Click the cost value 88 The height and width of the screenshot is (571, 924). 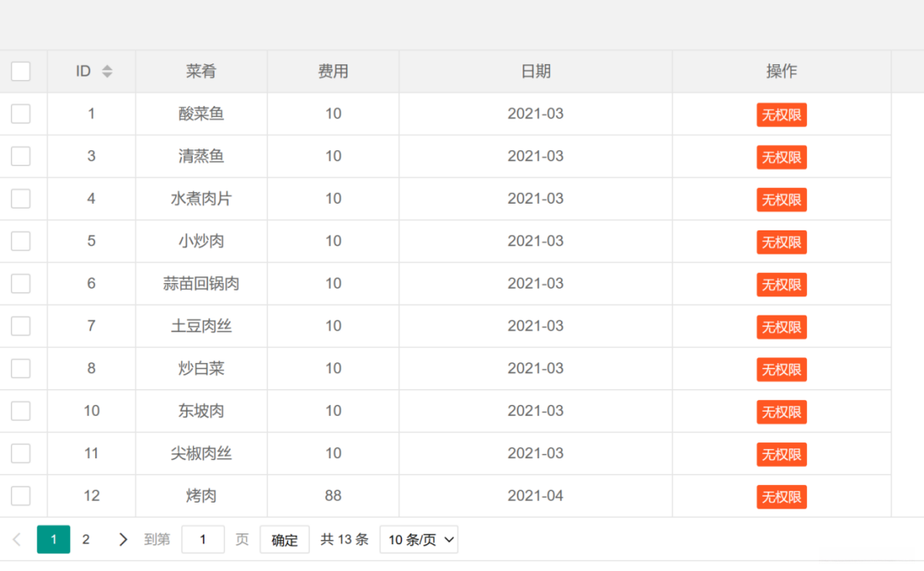click(333, 496)
